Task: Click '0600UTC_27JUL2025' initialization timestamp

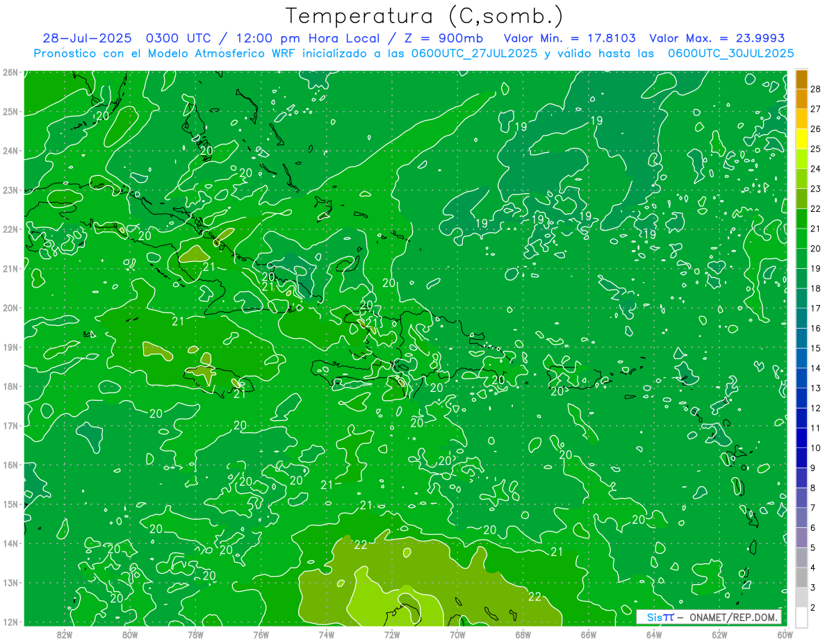Action: point(475,53)
